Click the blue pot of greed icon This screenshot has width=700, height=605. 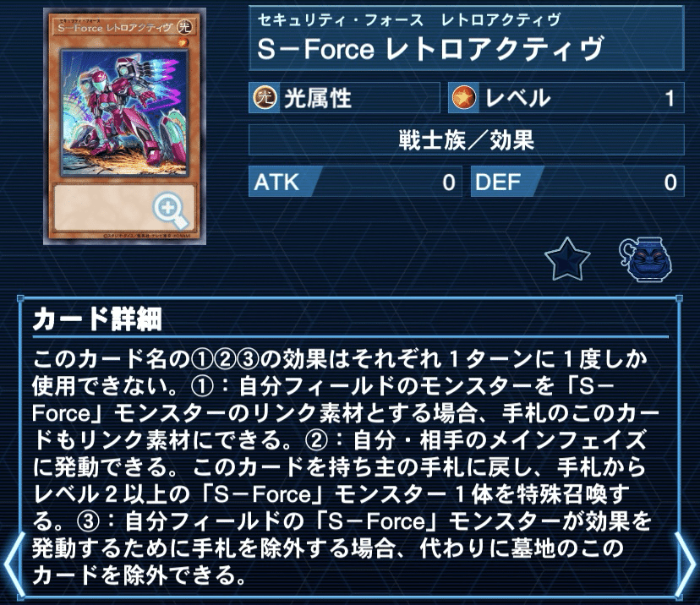646,259
